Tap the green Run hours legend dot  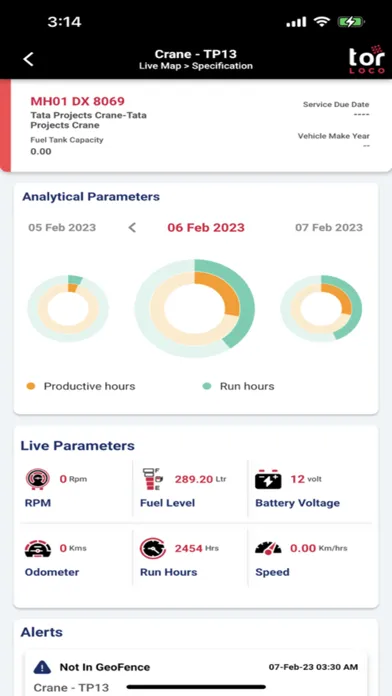pyautogui.click(x=207, y=386)
